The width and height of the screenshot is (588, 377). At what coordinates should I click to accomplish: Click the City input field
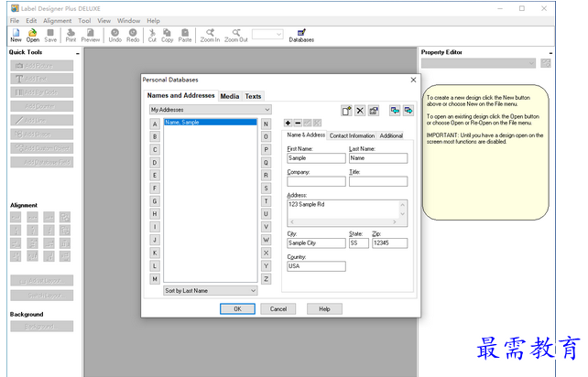[x=316, y=243]
